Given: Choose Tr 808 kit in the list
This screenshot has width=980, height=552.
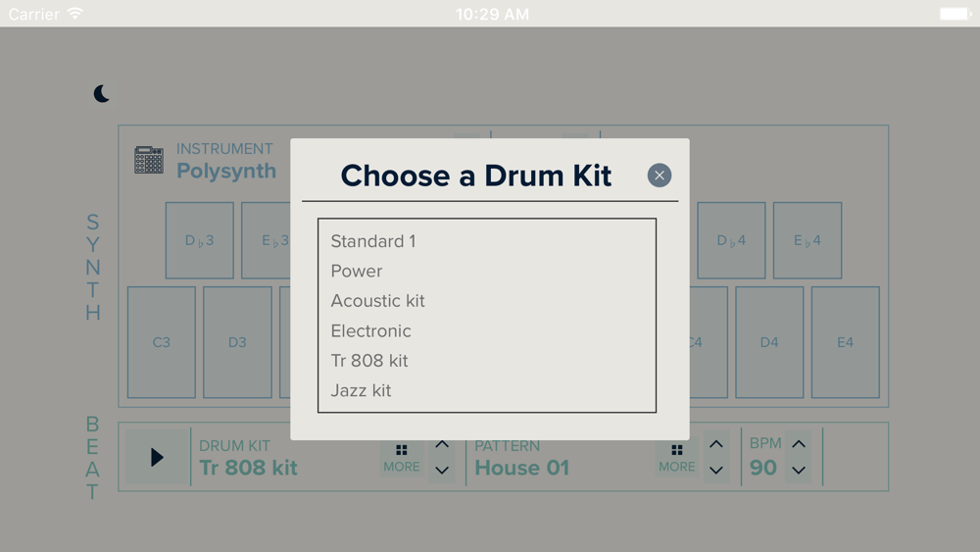Looking at the screenshot, I should point(487,361).
